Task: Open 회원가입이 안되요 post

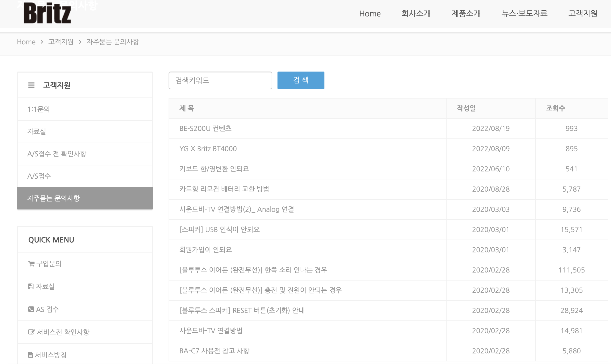Action: coord(206,250)
